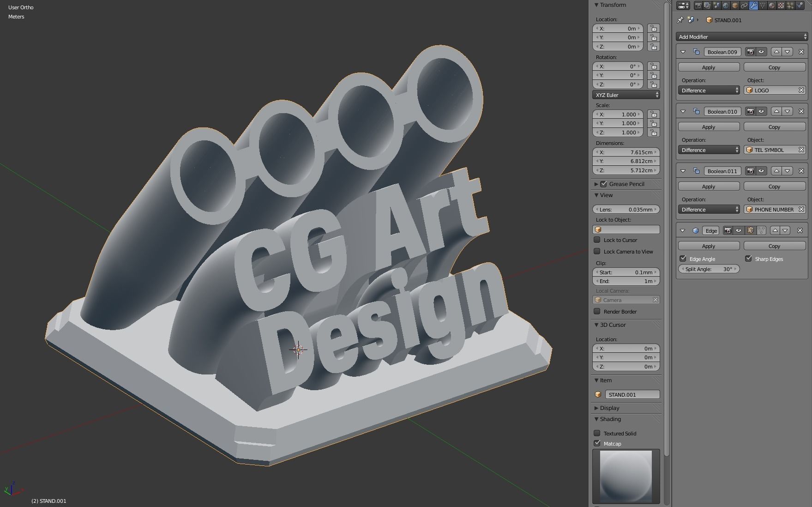Image resolution: width=812 pixels, height=507 pixels.
Task: Copy the Edge Split modifier
Action: point(775,246)
